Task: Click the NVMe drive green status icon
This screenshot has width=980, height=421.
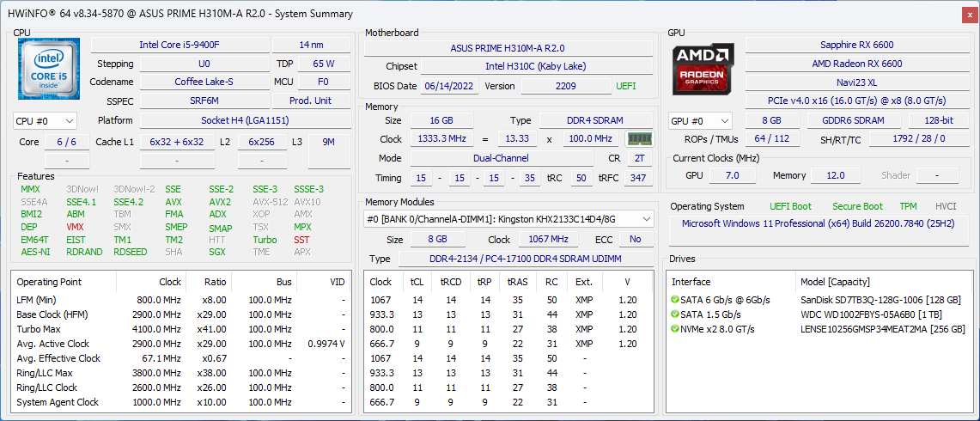Action: pyautogui.click(x=675, y=329)
